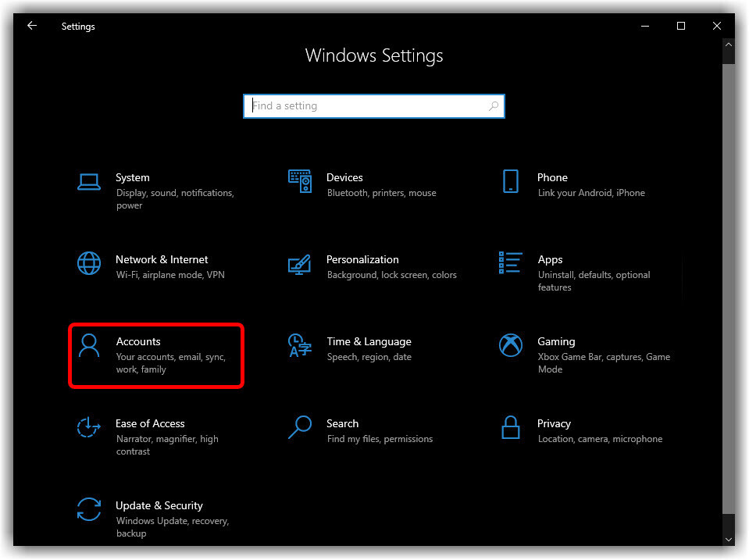
Task: Open the Update & Security refresh icon
Action: [89, 509]
